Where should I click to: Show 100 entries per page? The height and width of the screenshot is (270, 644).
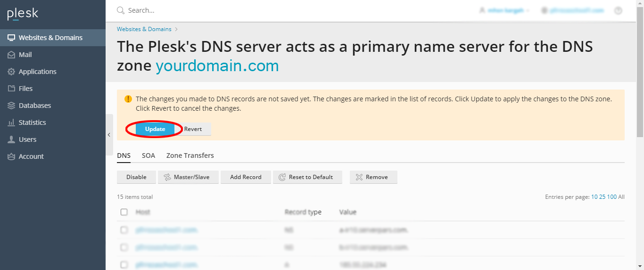(611, 197)
